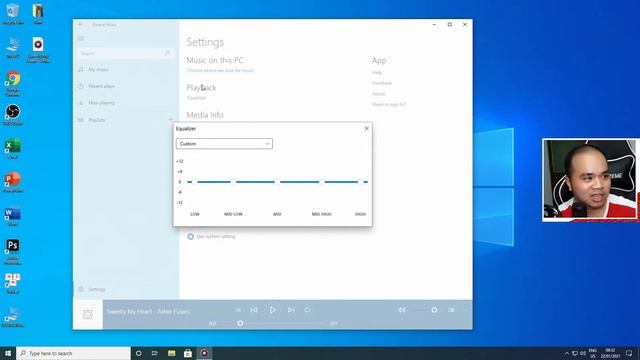Screen dimensions: 640x360
Task: Open PowerPoint desktop shortcut
Action: 13,182
